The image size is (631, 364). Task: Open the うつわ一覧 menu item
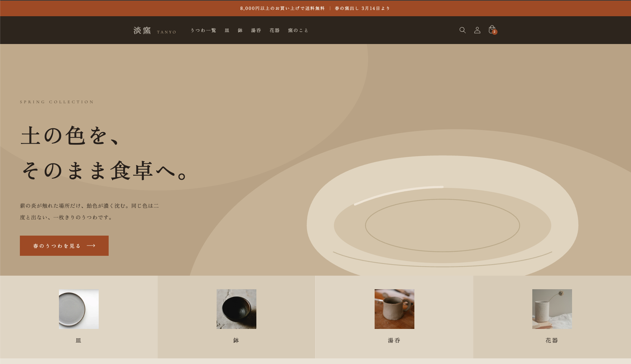pyautogui.click(x=203, y=30)
